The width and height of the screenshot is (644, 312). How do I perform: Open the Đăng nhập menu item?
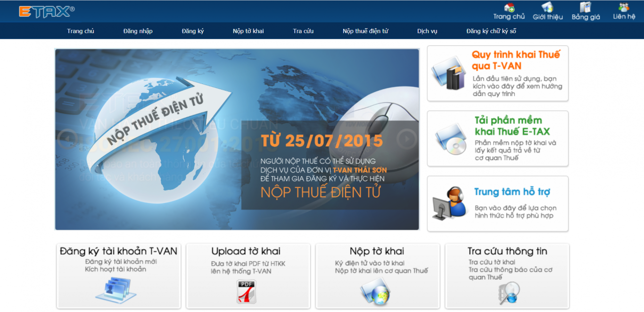138,31
